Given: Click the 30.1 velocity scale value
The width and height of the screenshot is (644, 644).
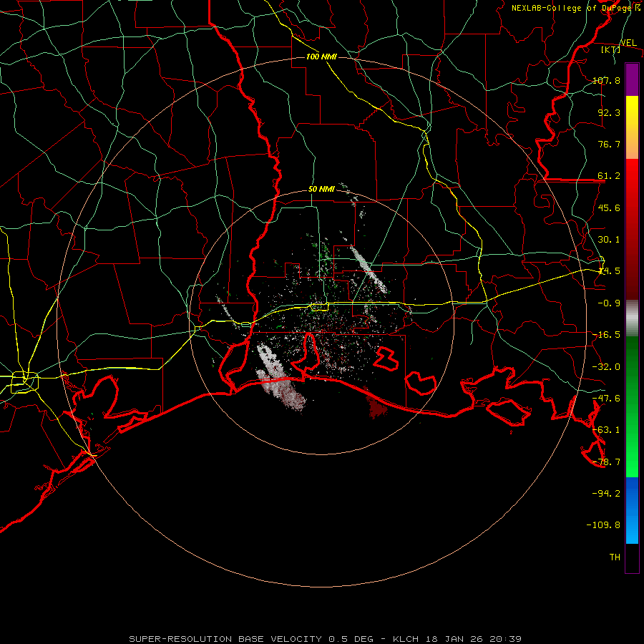Looking at the screenshot, I should [x=609, y=240].
